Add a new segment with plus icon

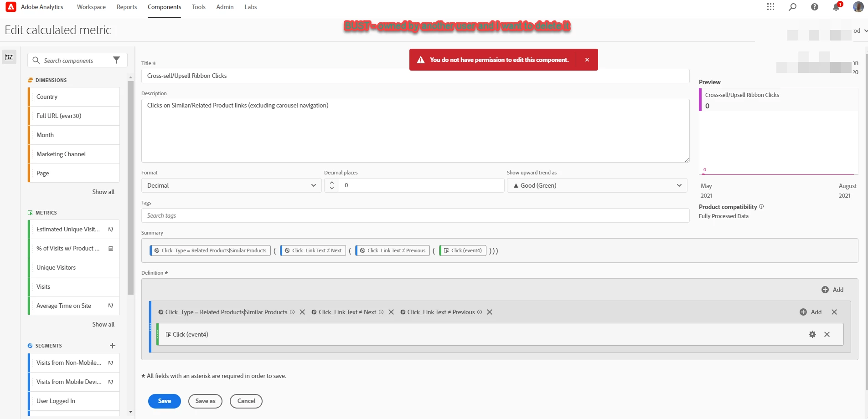(x=113, y=346)
